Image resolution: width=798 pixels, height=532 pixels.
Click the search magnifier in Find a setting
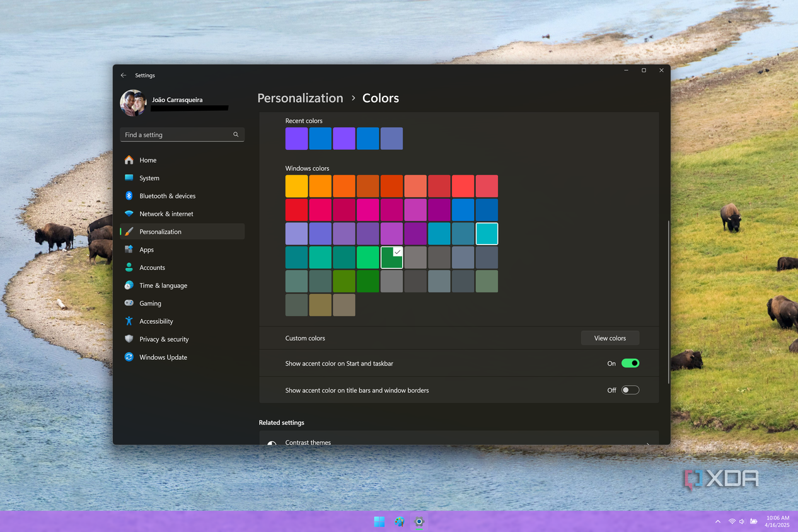236,134
